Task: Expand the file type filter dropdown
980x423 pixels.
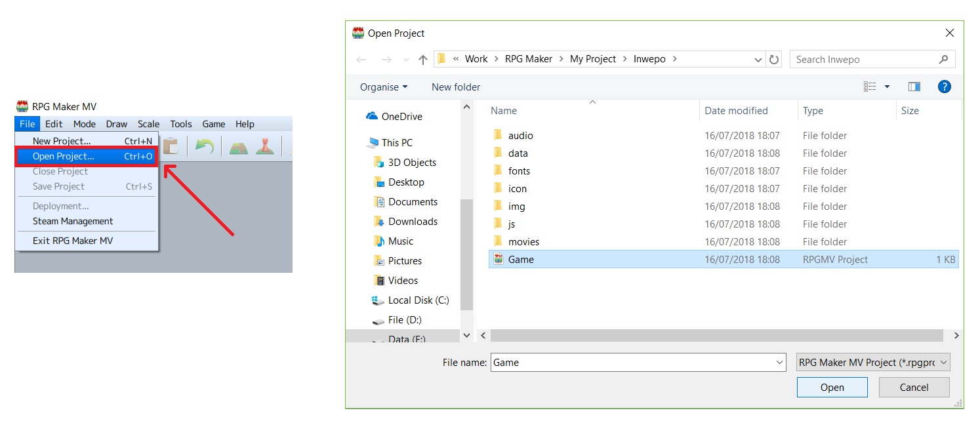Action: pos(873,362)
